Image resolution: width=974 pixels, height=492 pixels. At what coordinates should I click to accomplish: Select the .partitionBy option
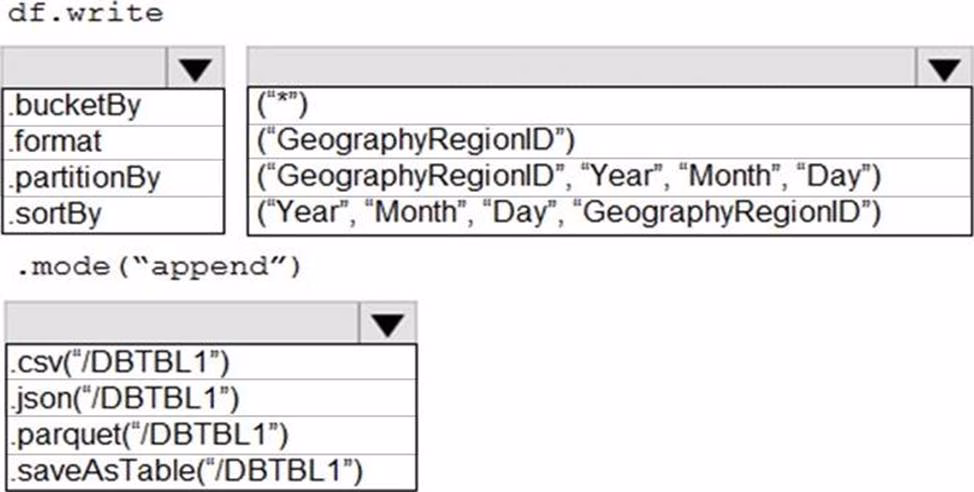(84, 178)
